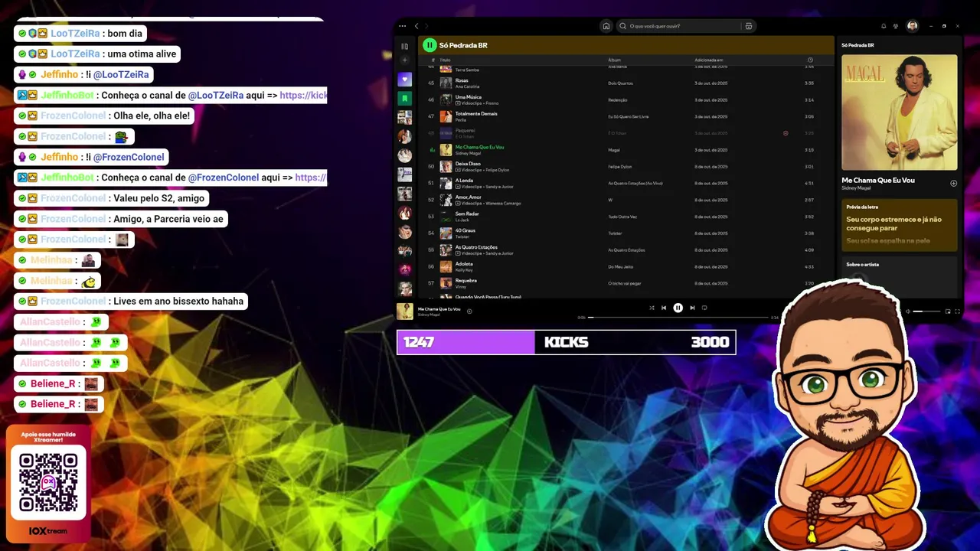Open 'Rosas' album cover thumbnail
The width and height of the screenshot is (980, 551).
446,83
